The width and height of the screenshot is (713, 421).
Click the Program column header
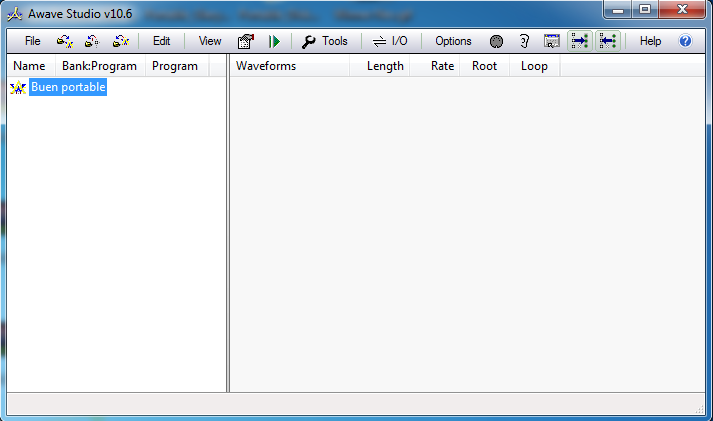coord(177,66)
